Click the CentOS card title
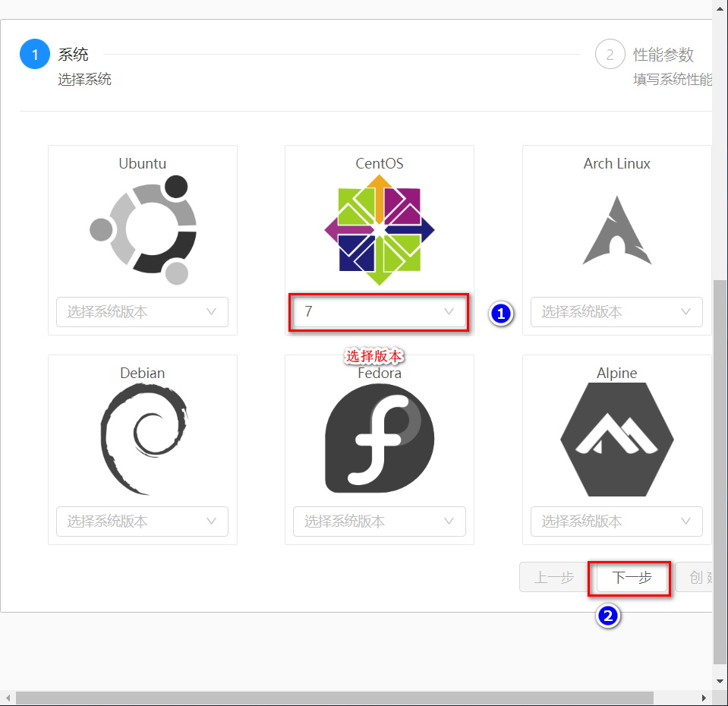 pyautogui.click(x=380, y=163)
